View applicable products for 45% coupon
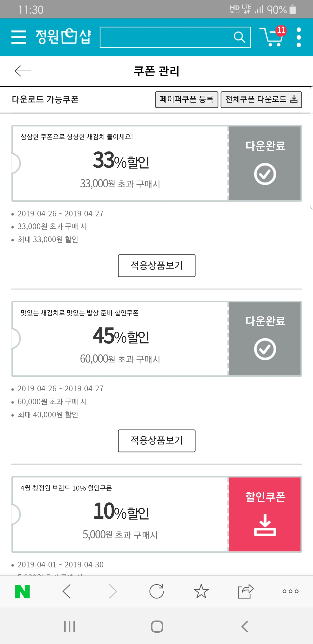Image resolution: width=313 pixels, height=644 pixels. tap(156, 441)
